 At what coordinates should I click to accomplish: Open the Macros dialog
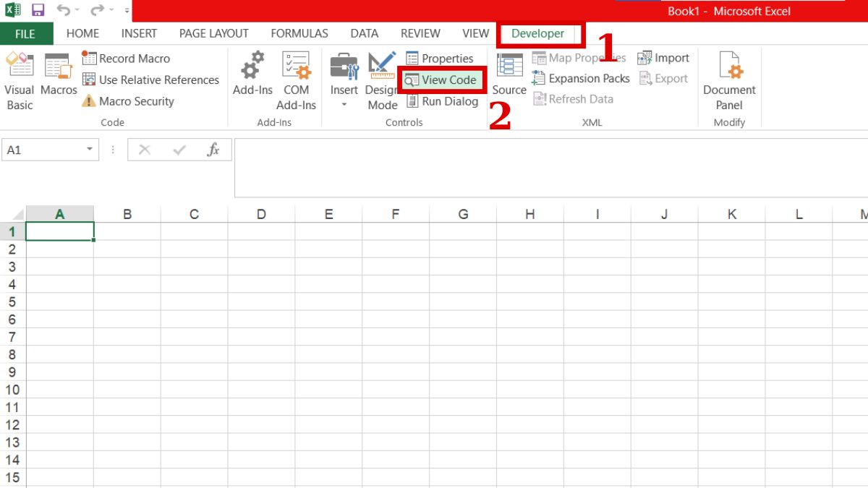(59, 75)
